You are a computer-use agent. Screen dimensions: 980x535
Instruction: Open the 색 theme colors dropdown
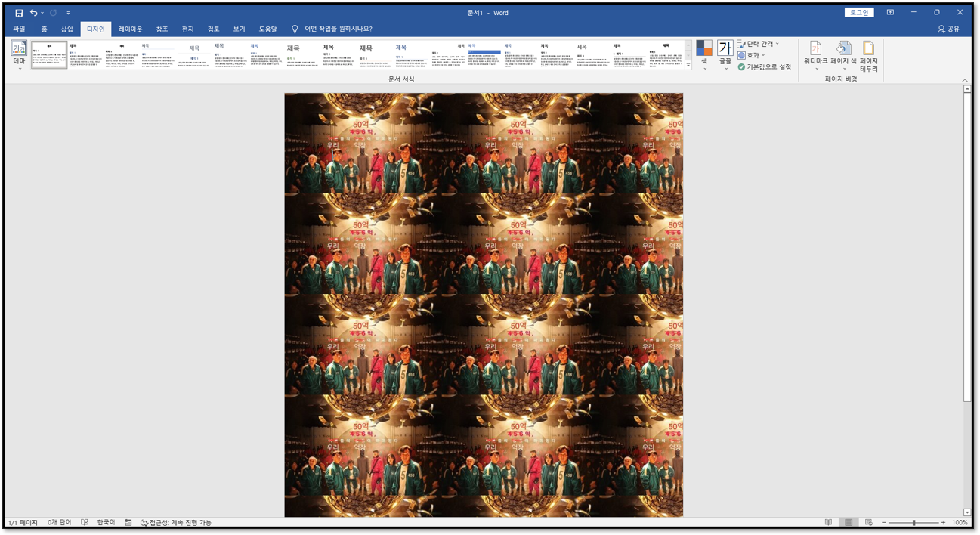coord(704,56)
